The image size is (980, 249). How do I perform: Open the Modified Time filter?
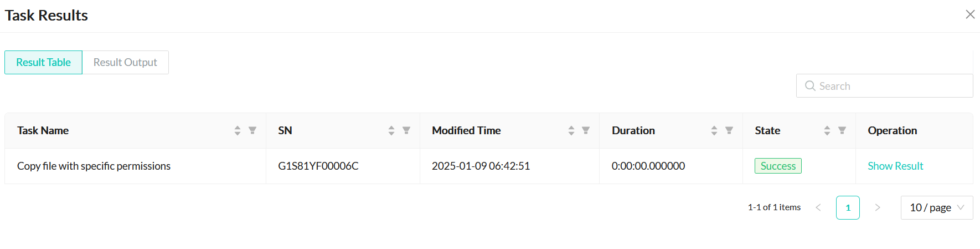[x=586, y=130]
